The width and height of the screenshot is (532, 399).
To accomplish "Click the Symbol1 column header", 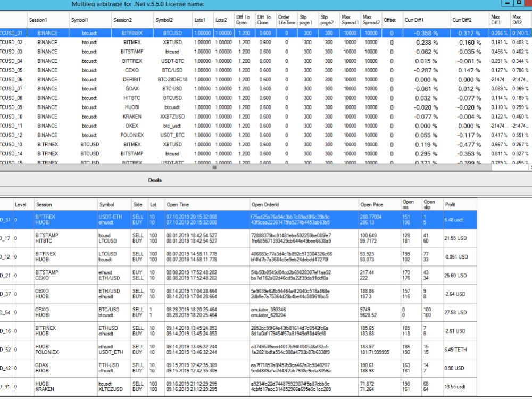I will [90, 20].
